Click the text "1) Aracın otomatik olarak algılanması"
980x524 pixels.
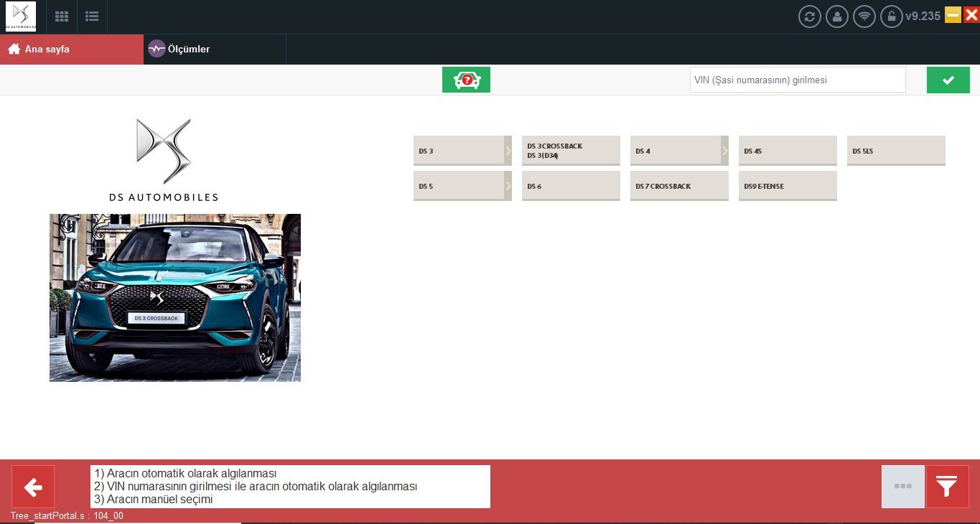click(x=185, y=474)
